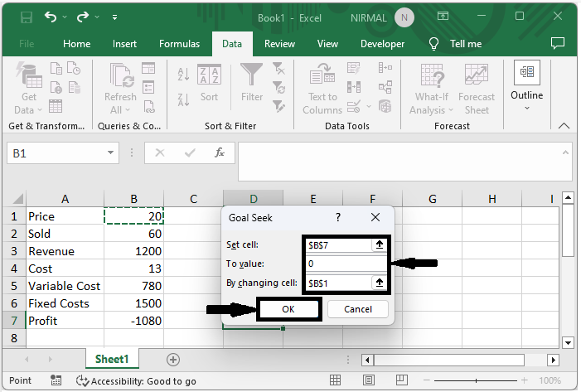Select the Sheet1 tab
581x392 pixels.
point(112,359)
